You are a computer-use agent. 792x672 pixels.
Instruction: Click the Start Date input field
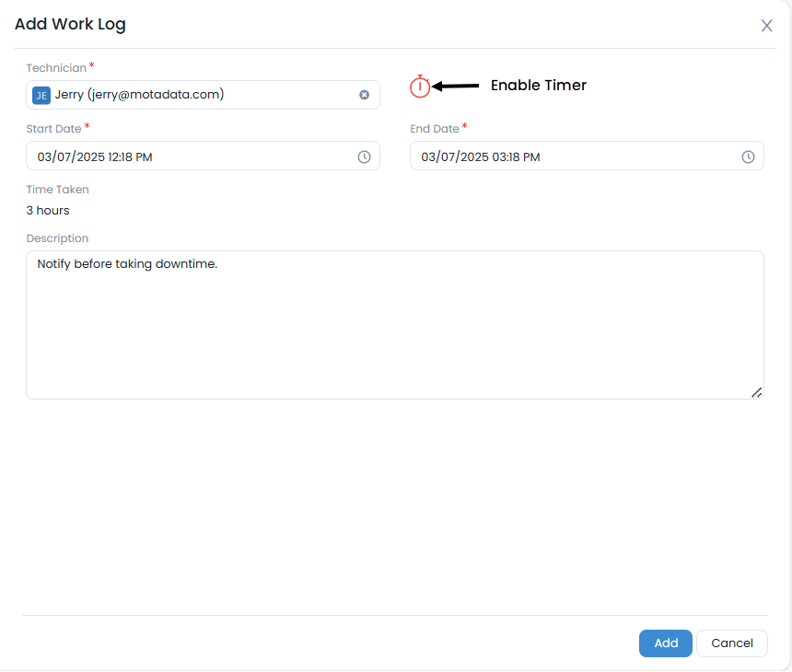pos(184,157)
